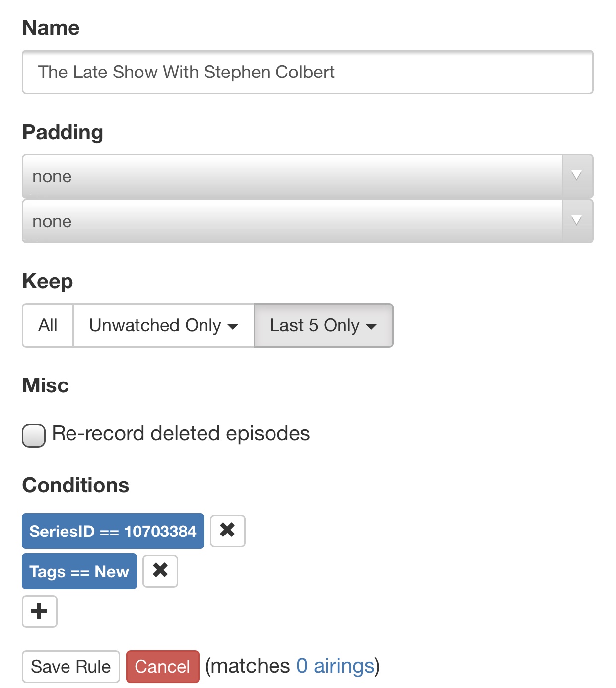
Task: Click the rule Name input field
Action: pyautogui.click(x=307, y=72)
